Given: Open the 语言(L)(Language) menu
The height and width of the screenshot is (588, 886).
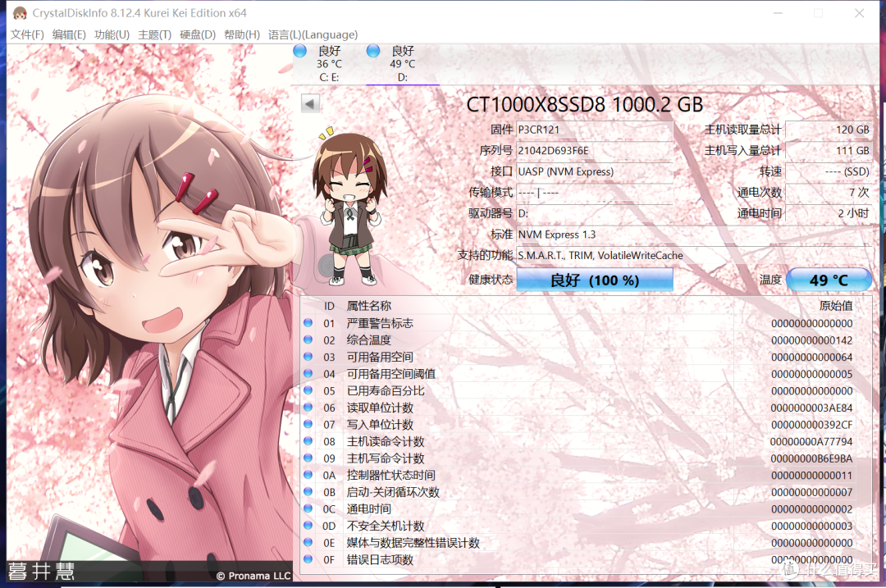Looking at the screenshot, I should click(x=313, y=34).
